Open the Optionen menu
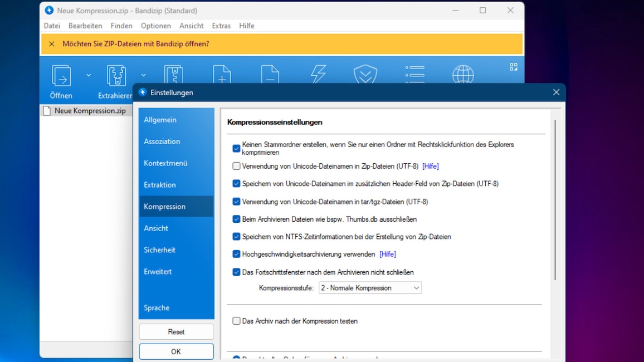The width and height of the screenshot is (644, 362). (x=155, y=26)
